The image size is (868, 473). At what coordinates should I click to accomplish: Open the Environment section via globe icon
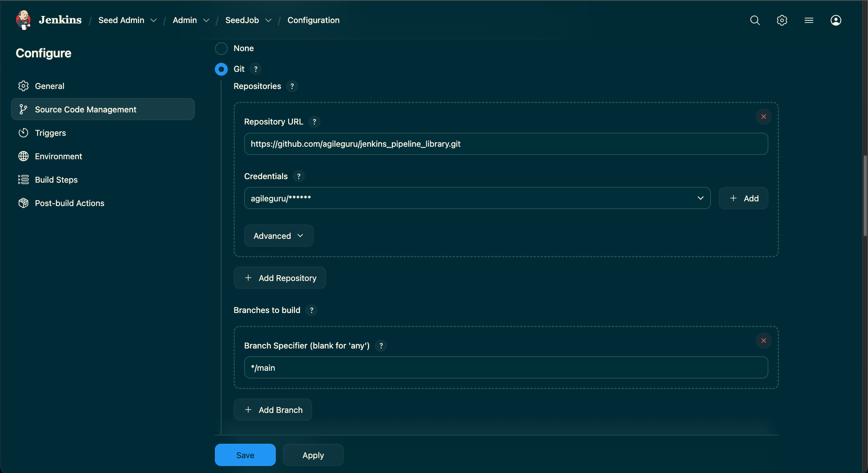click(23, 156)
